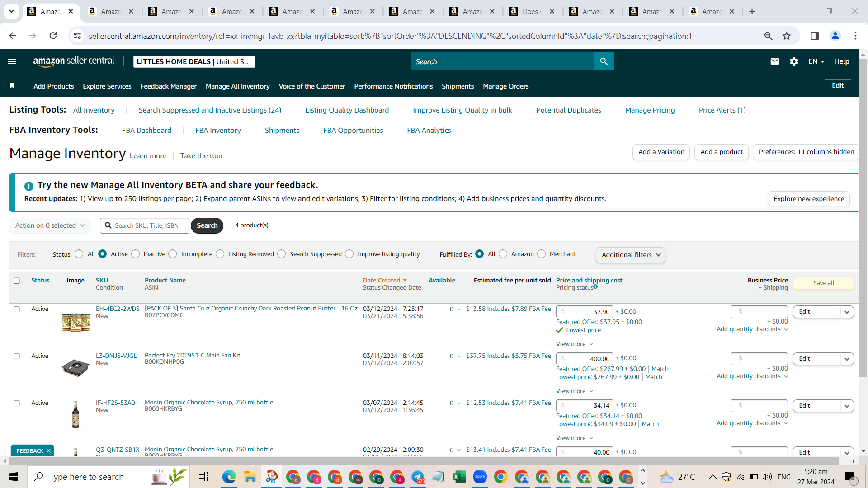The image size is (868, 488).
Task: Open the settings gear icon
Action: pos(794,61)
